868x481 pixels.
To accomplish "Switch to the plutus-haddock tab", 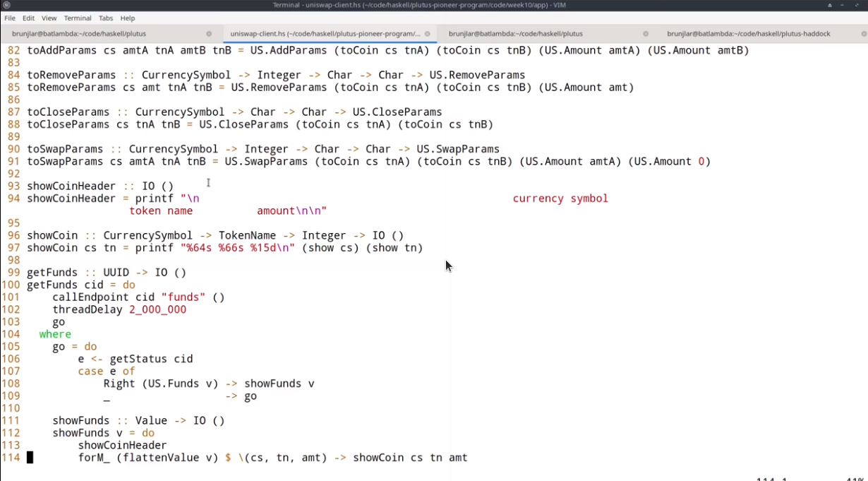I will (x=748, y=34).
